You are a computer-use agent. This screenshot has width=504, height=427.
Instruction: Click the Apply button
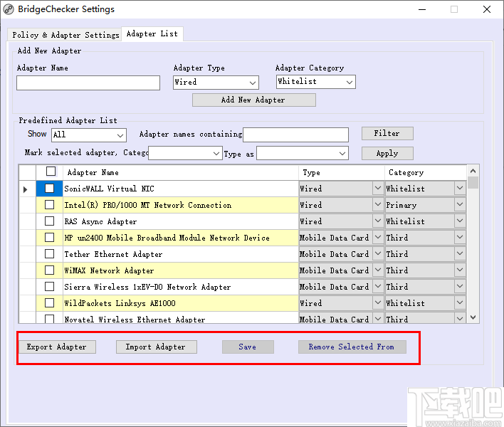(387, 153)
